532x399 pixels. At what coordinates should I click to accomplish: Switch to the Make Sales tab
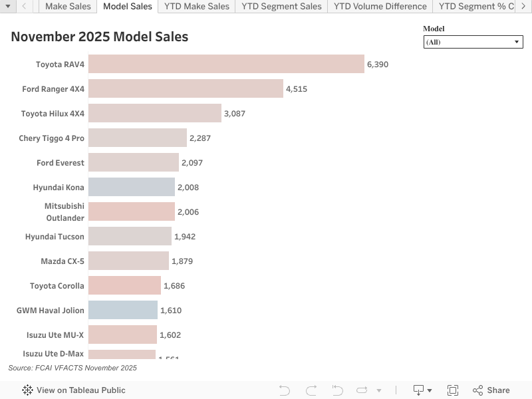click(68, 7)
